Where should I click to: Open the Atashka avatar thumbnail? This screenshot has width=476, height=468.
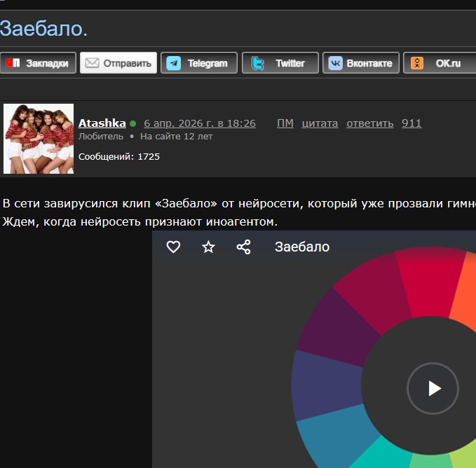point(39,139)
